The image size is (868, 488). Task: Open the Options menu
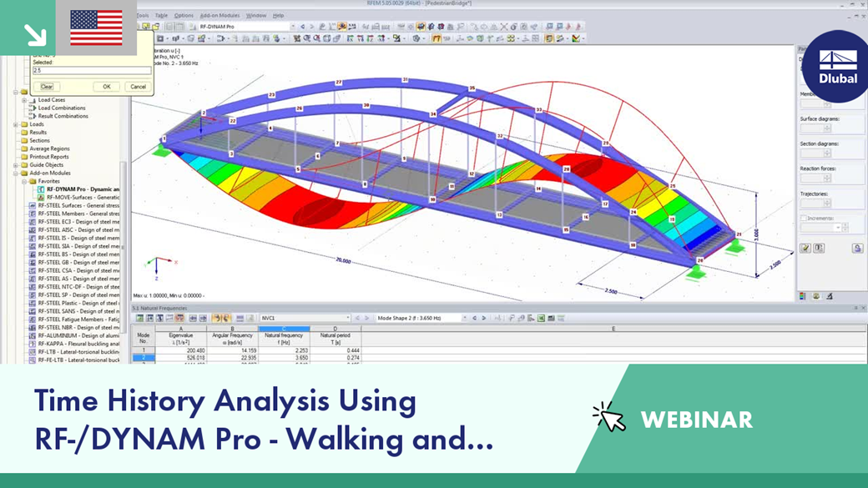click(x=184, y=16)
